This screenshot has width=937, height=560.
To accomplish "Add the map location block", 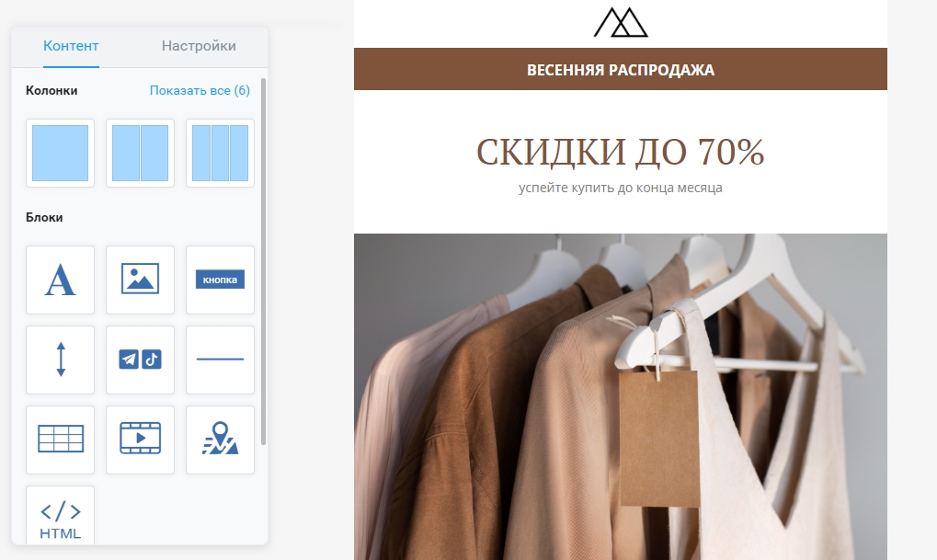I will click(x=220, y=440).
